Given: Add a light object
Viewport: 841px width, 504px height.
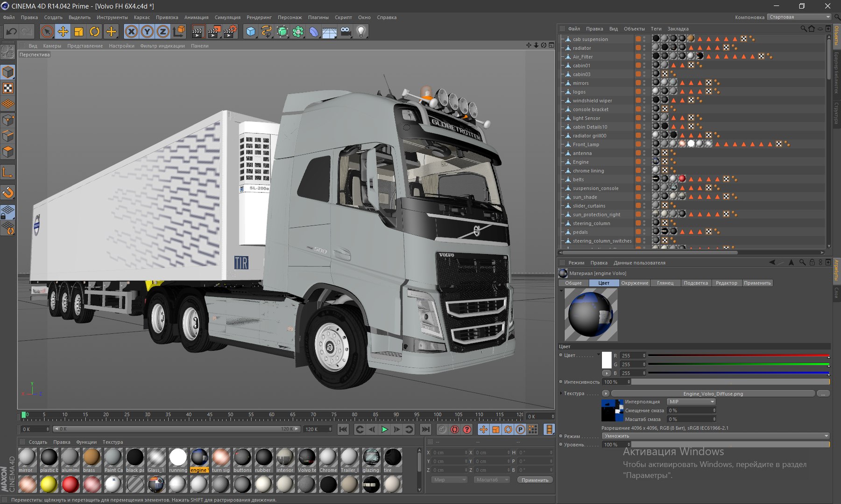Looking at the screenshot, I should click(x=361, y=32).
